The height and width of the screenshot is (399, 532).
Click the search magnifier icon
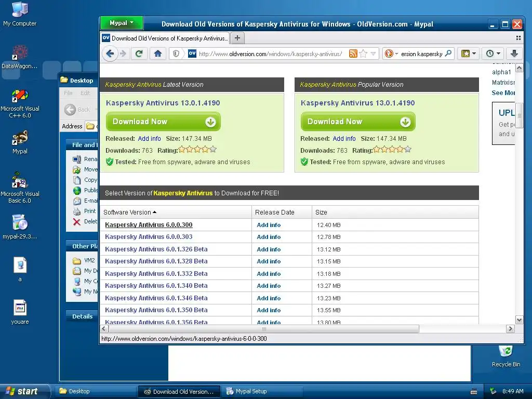448,54
